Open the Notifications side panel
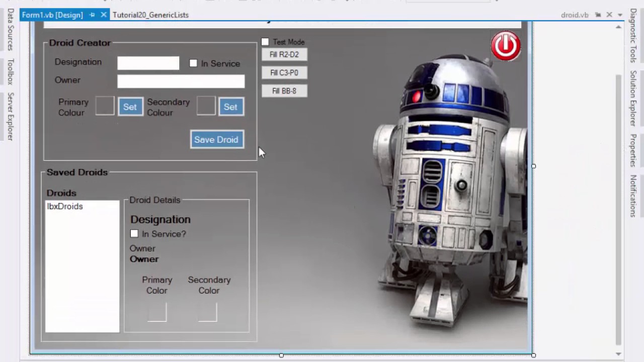Image resolution: width=644 pixels, height=362 pixels. click(633, 196)
